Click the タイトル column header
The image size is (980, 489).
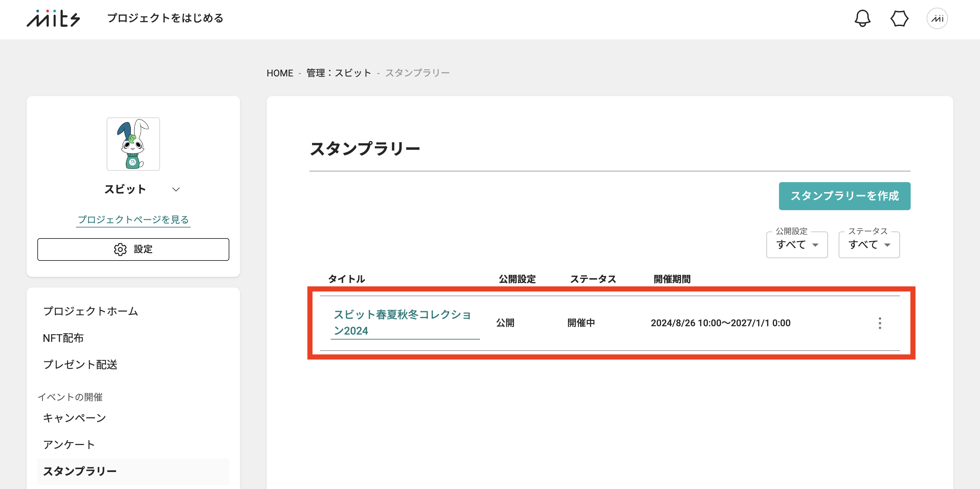tap(347, 279)
